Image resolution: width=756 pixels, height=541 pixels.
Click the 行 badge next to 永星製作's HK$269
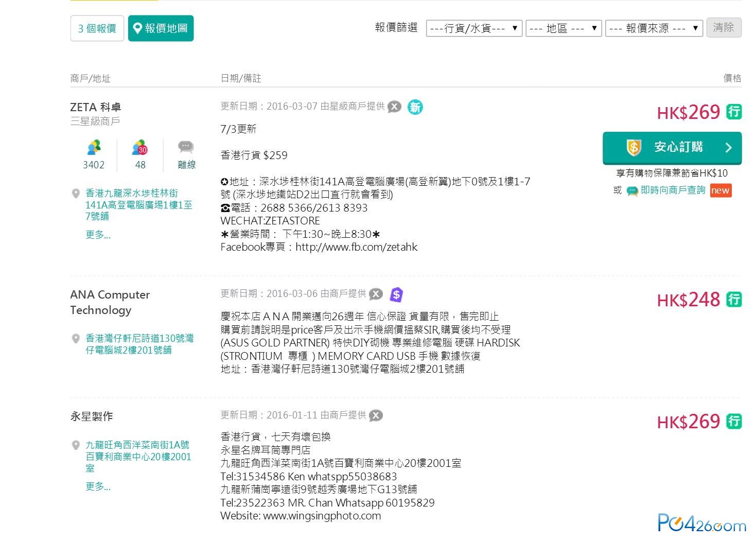pos(734,421)
